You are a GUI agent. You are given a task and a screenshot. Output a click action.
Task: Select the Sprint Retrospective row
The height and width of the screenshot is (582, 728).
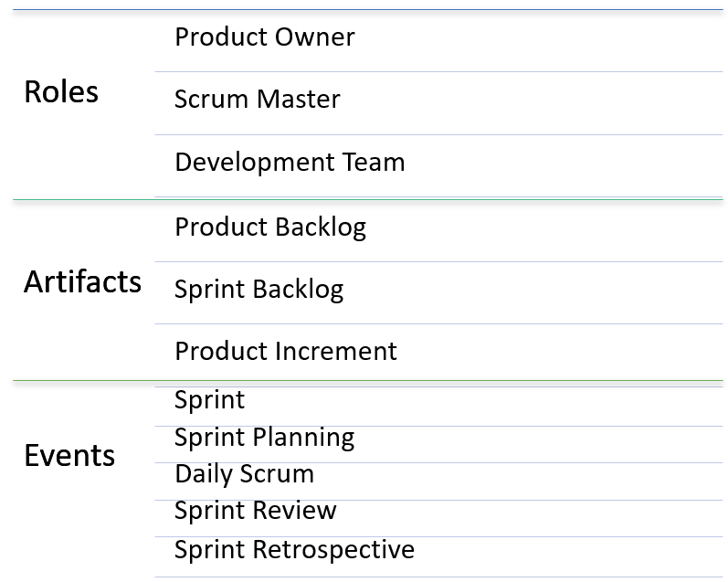click(294, 550)
